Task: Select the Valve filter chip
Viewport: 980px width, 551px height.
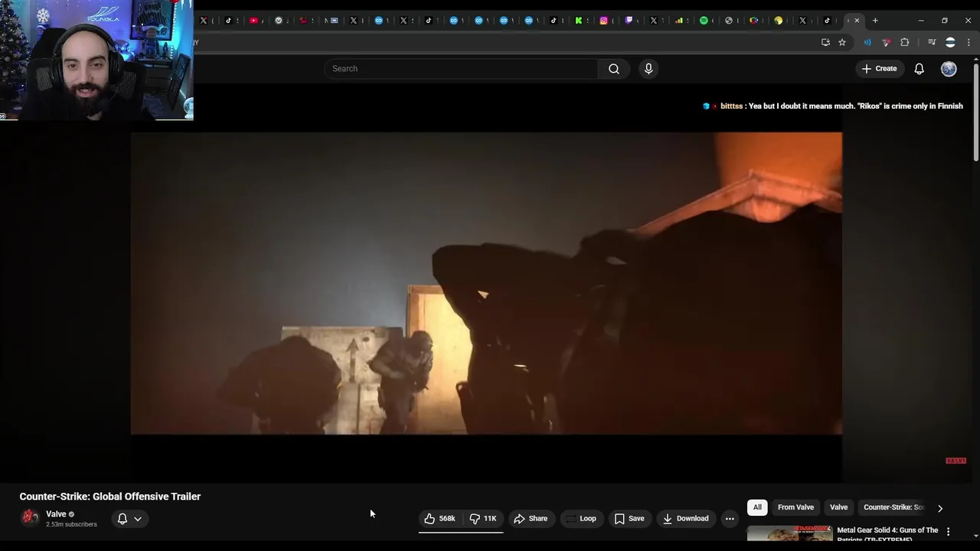Action: click(x=838, y=507)
